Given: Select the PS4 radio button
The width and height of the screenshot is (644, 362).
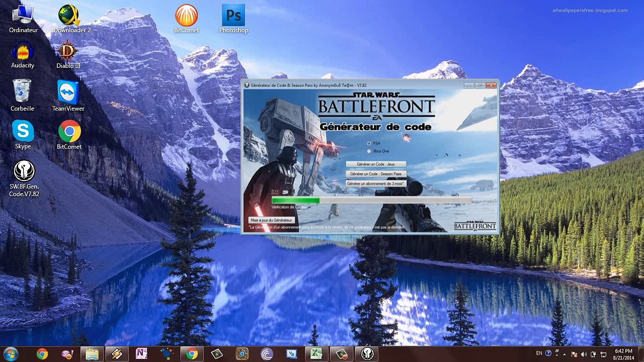Looking at the screenshot, I should [369, 143].
